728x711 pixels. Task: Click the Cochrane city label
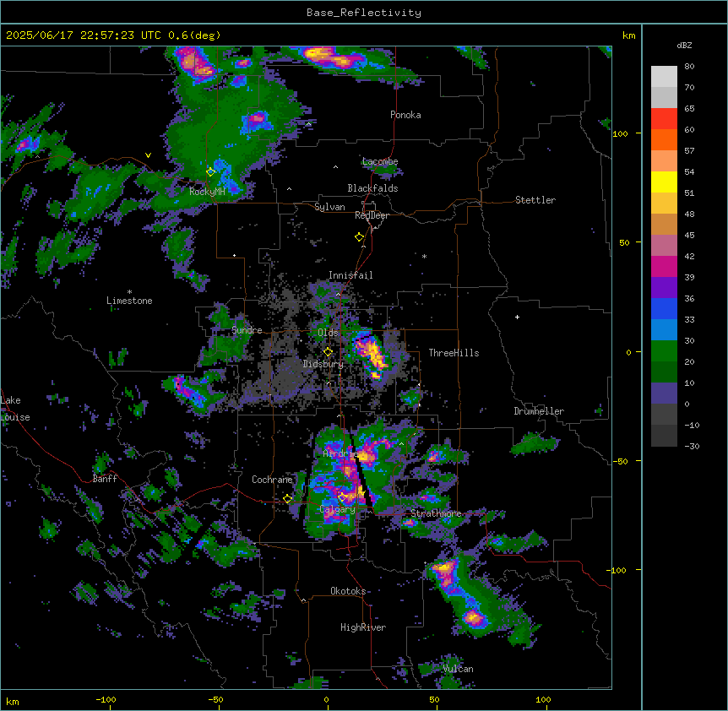[x=272, y=480]
